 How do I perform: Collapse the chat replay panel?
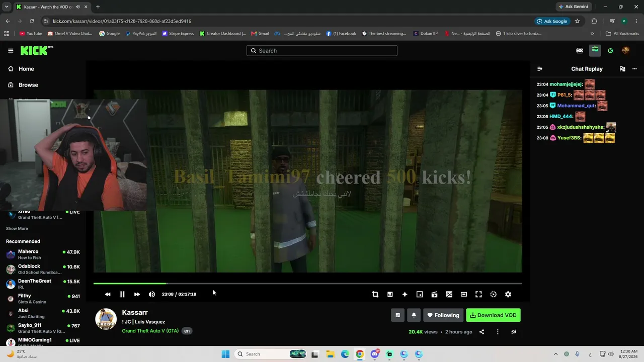[540, 69]
